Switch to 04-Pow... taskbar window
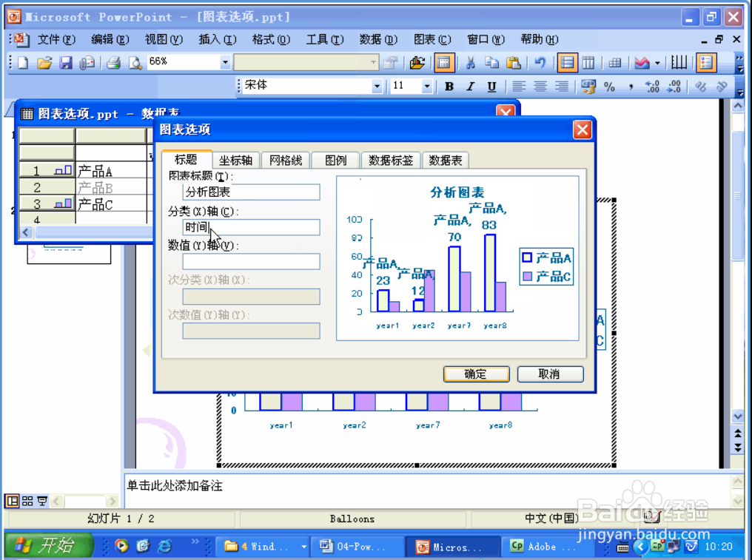This screenshot has width=752, height=560. tap(357, 547)
